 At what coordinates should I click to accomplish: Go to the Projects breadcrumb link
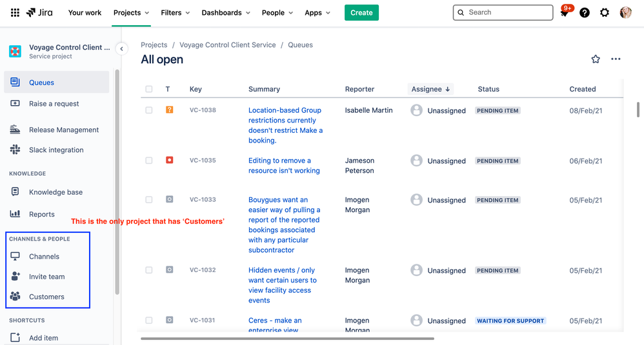point(154,44)
